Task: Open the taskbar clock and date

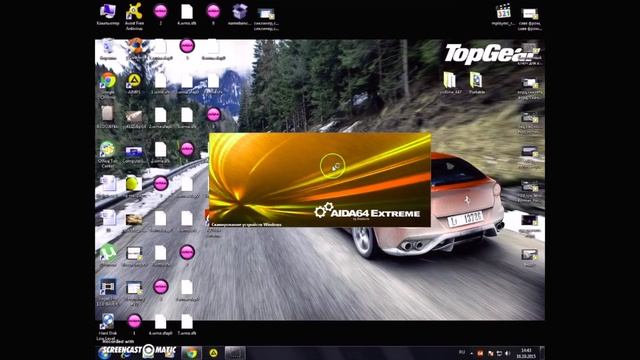Action: tap(526, 353)
